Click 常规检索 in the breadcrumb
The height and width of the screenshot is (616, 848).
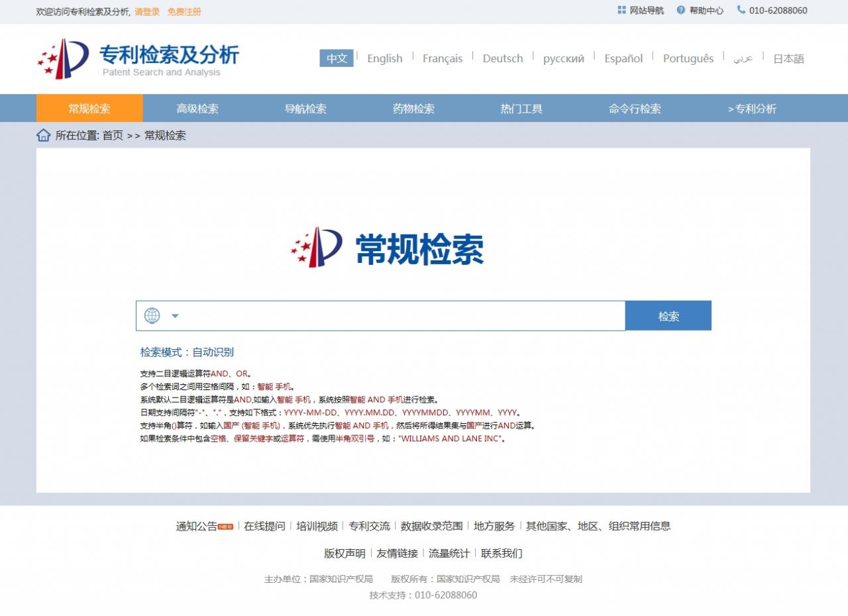165,135
